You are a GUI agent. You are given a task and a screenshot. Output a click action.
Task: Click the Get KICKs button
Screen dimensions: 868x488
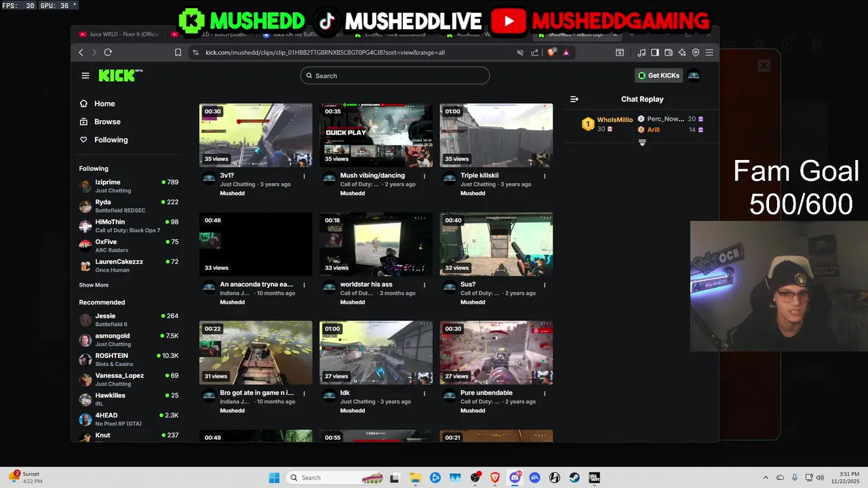(x=658, y=75)
